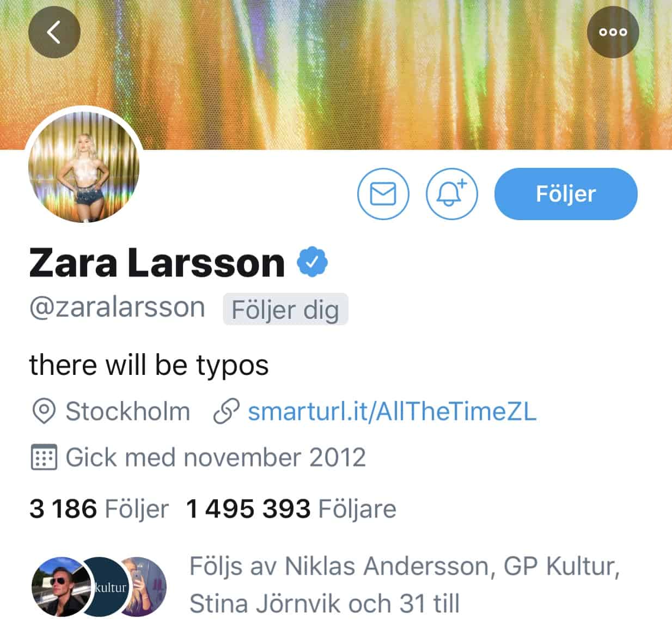Image resolution: width=672 pixels, height=631 pixels.
Task: Open the GP Kultur follower avatar
Action: pyautogui.click(x=106, y=586)
